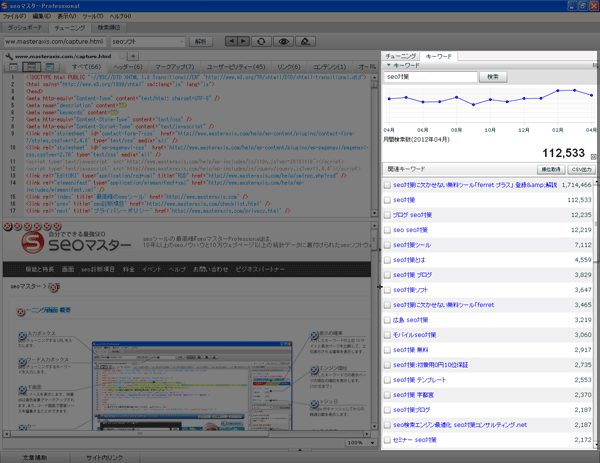
Task: Click the refresh icon in the toolbar
Action: (261, 42)
